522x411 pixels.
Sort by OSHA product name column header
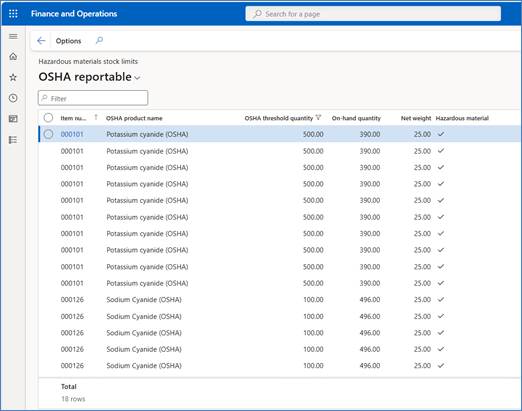click(134, 118)
